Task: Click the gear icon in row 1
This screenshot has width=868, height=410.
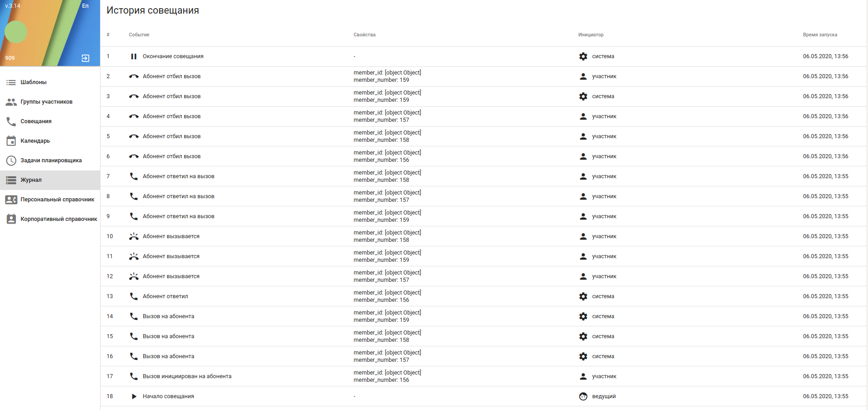Action: (x=583, y=56)
